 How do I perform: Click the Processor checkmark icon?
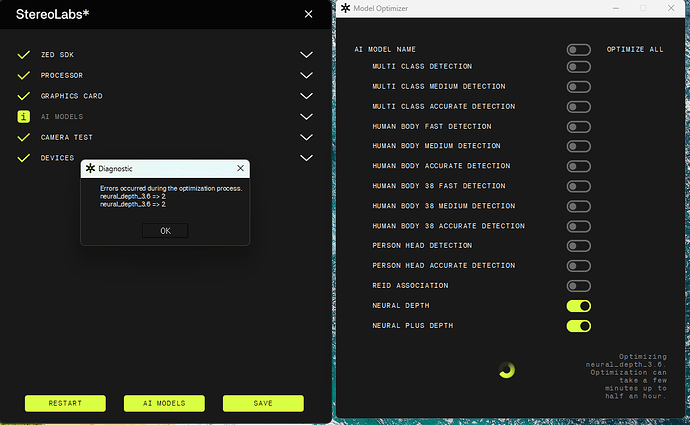(x=23, y=76)
